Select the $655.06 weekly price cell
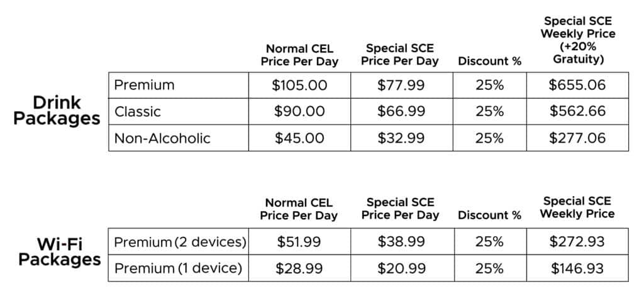 click(x=577, y=85)
